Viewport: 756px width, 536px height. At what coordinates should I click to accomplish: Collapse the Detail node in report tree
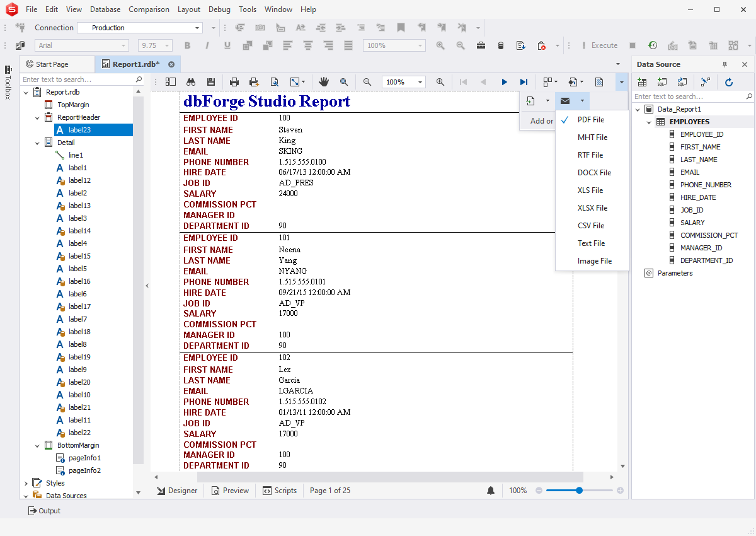point(38,143)
